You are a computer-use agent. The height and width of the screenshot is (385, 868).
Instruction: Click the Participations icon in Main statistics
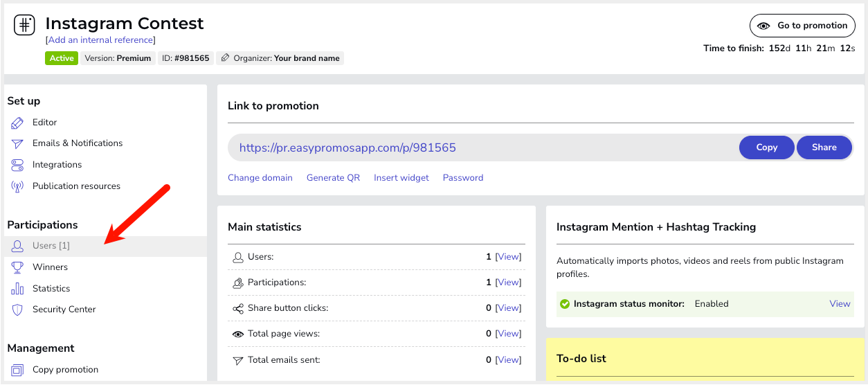coord(238,283)
